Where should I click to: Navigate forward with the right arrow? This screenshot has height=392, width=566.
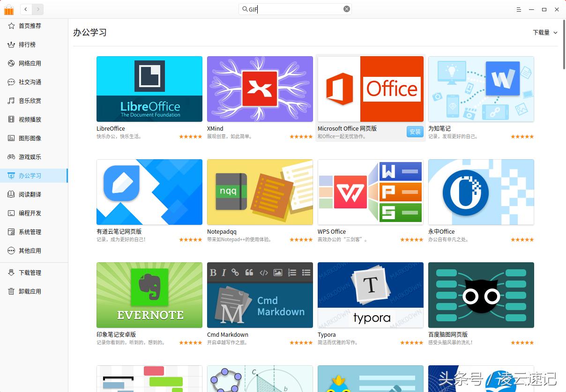click(37, 9)
